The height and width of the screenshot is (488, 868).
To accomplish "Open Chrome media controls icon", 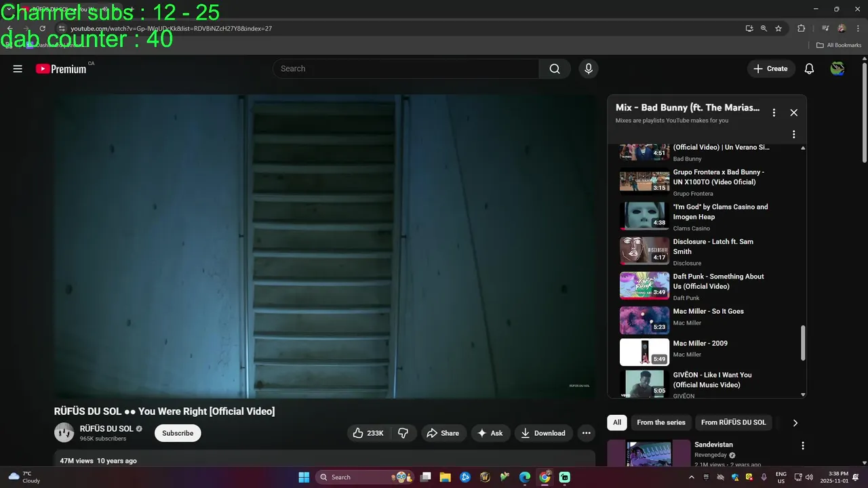I will (825, 28).
